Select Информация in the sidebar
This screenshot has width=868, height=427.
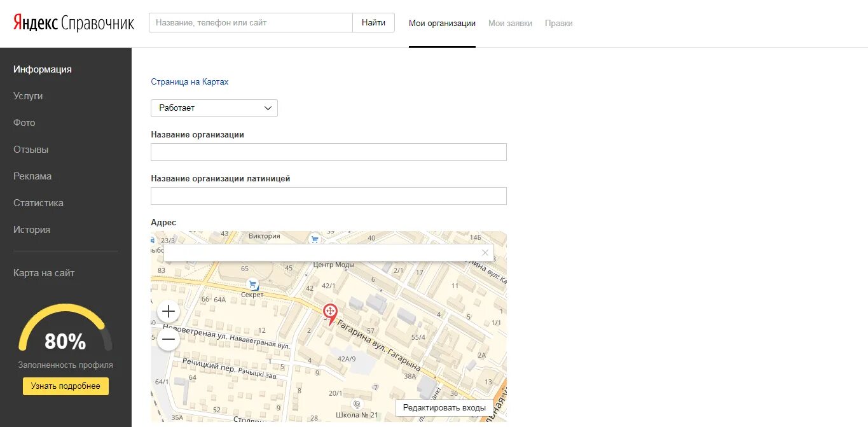tap(43, 69)
